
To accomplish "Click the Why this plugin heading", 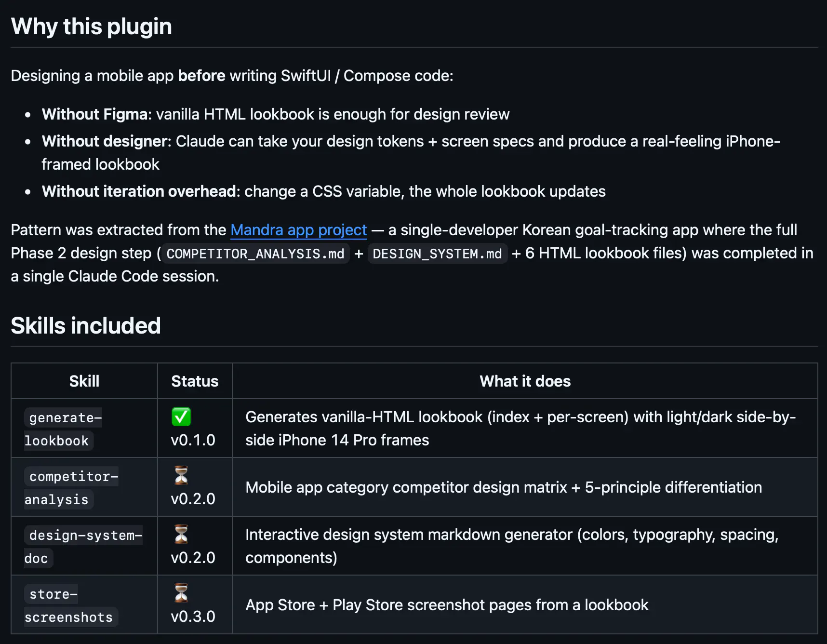I will 92,27.
